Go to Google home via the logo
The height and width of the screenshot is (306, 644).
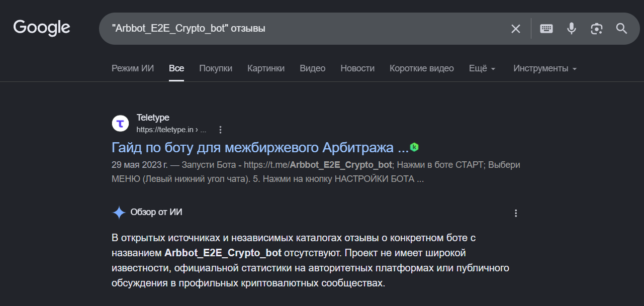click(42, 28)
